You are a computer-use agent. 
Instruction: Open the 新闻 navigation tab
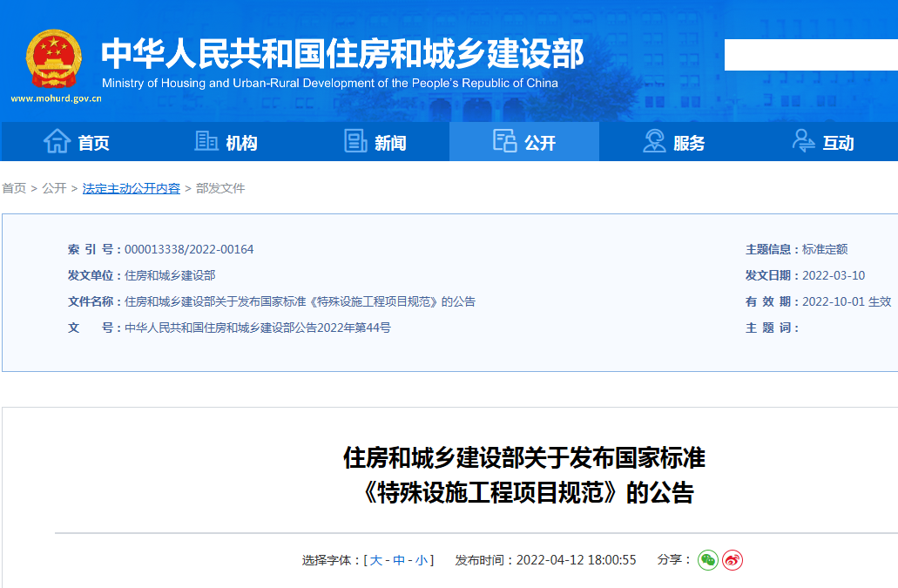pos(375,142)
